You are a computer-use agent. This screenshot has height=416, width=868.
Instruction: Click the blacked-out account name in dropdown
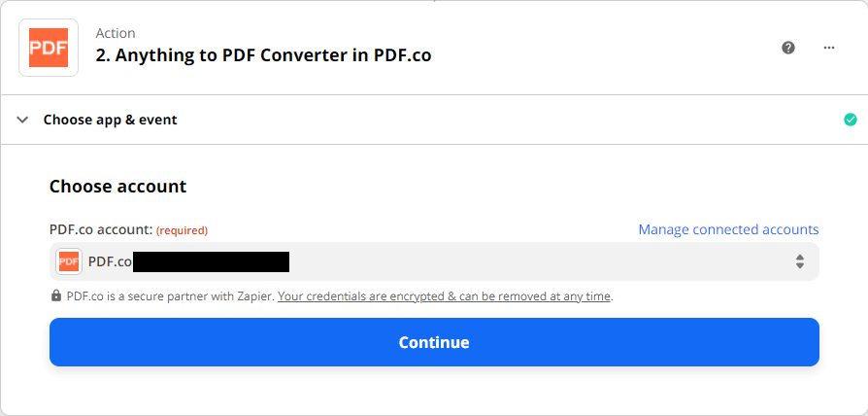click(x=211, y=261)
